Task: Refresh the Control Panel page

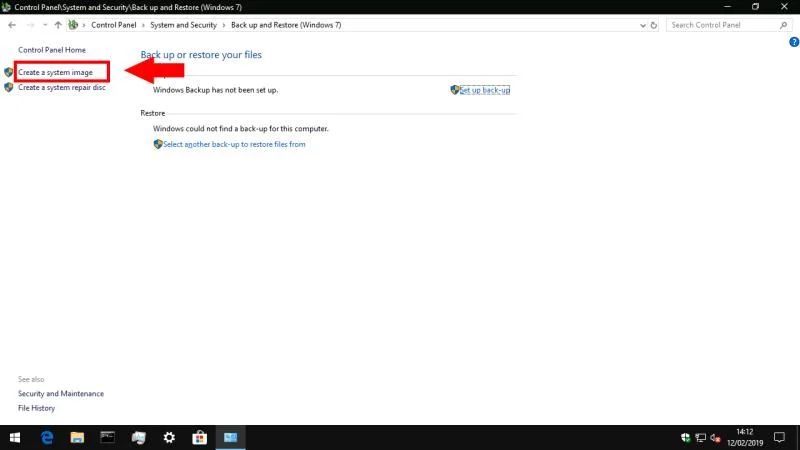Action: point(654,25)
